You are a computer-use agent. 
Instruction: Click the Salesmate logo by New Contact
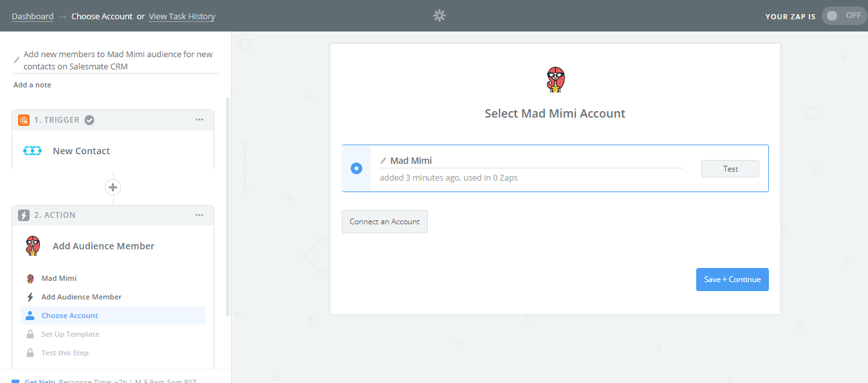click(32, 151)
